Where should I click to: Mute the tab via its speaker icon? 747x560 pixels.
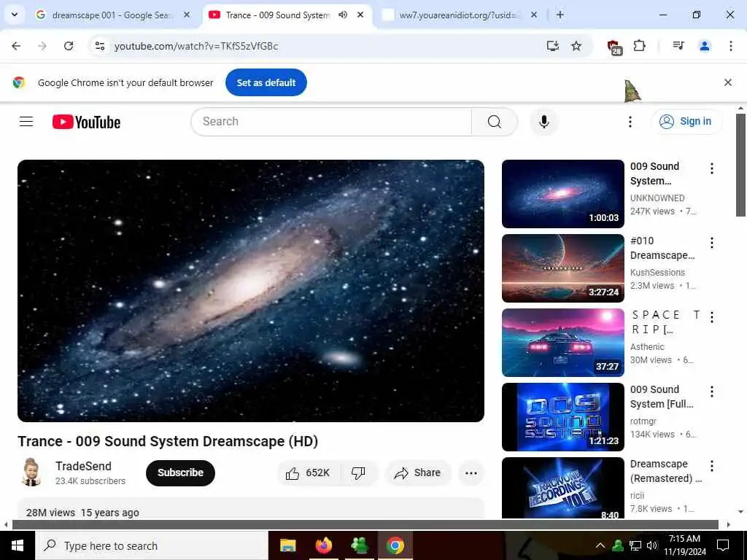[343, 15]
